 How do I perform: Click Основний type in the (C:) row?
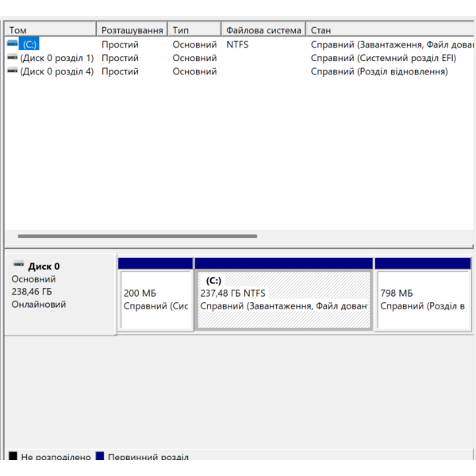[194, 44]
